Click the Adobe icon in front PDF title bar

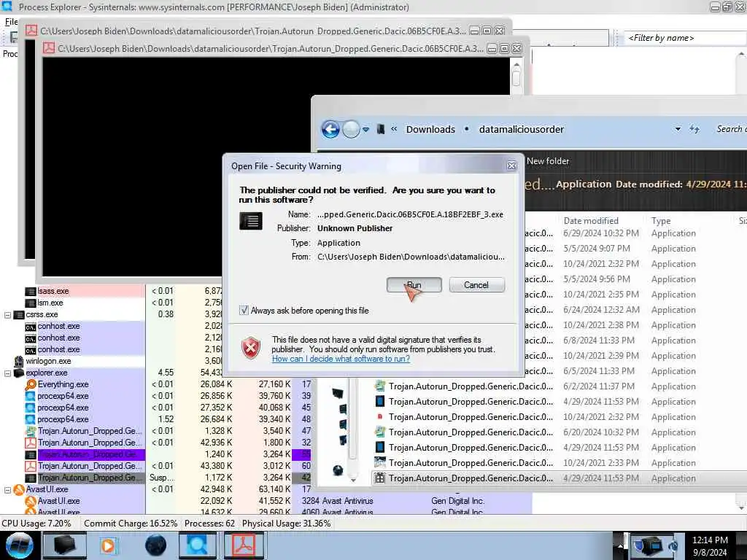click(x=49, y=48)
